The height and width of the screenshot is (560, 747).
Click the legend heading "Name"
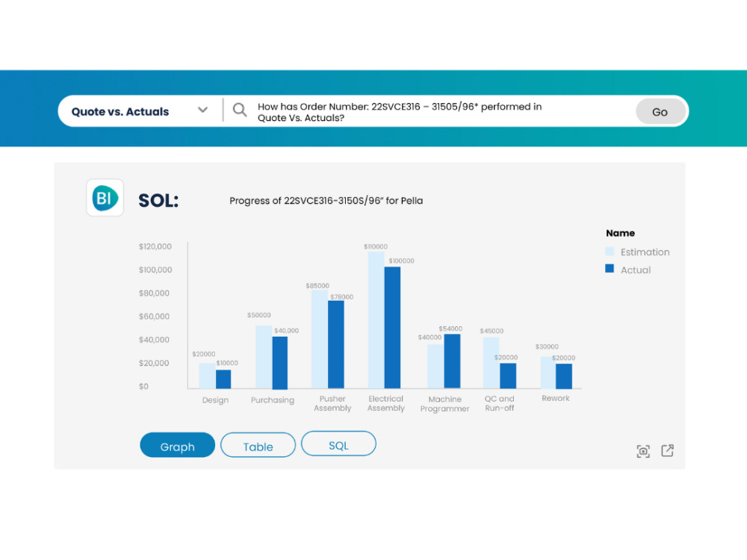[x=620, y=233]
